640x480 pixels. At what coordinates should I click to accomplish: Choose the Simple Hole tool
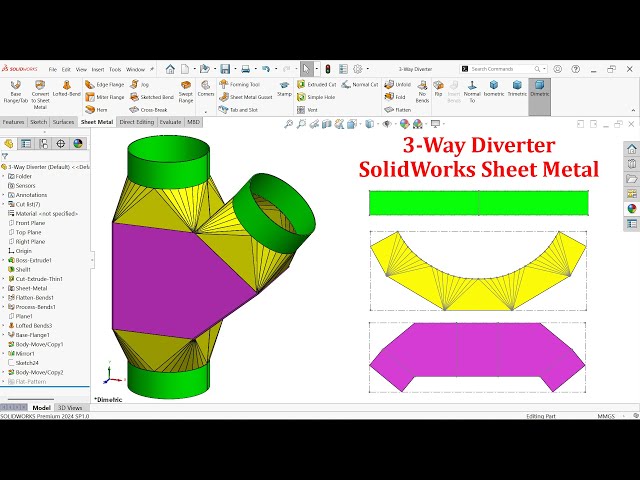click(316, 97)
